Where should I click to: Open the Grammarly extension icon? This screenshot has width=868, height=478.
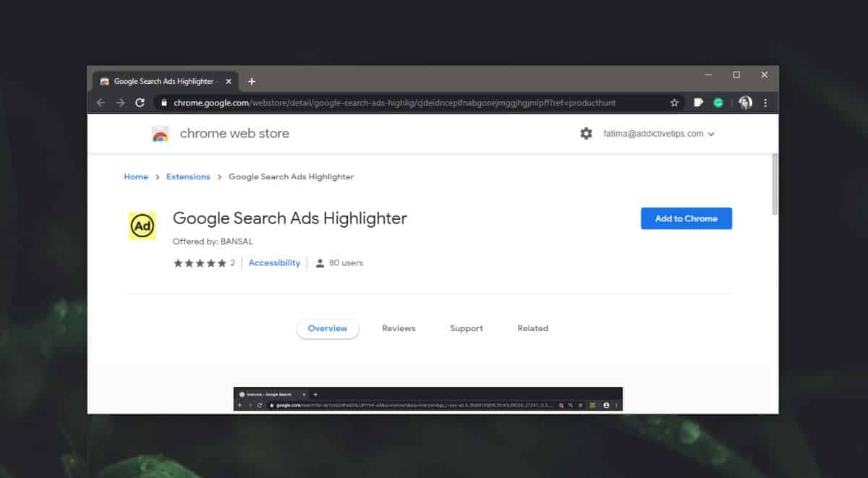[718, 103]
